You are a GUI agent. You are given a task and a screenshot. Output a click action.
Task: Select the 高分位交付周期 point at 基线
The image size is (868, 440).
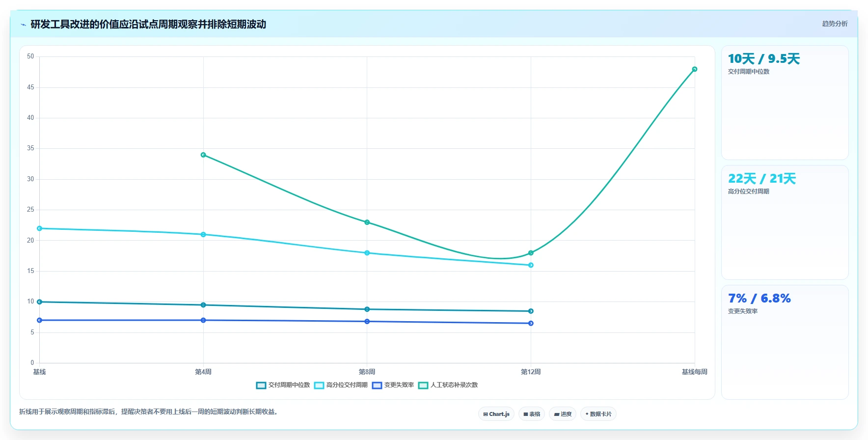(40, 228)
